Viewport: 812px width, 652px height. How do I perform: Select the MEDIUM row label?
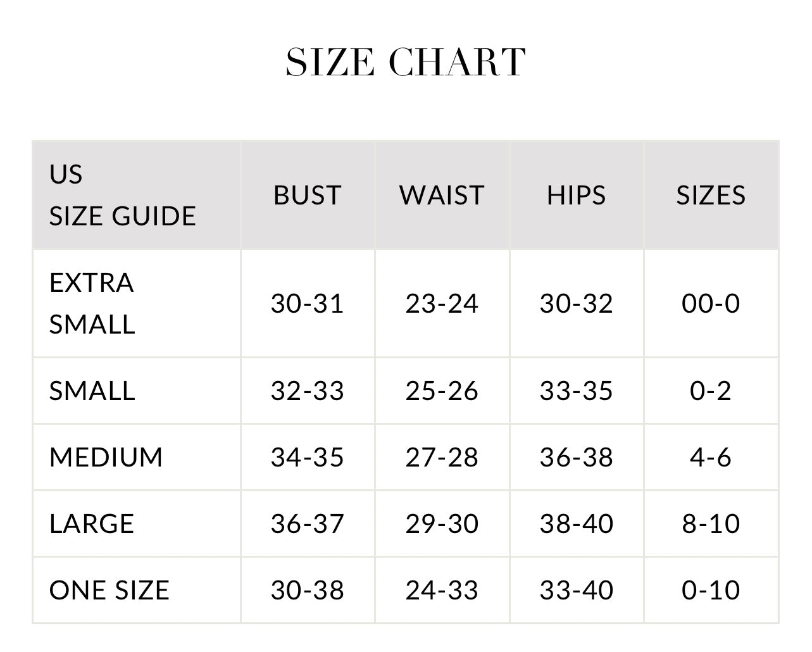(106, 457)
